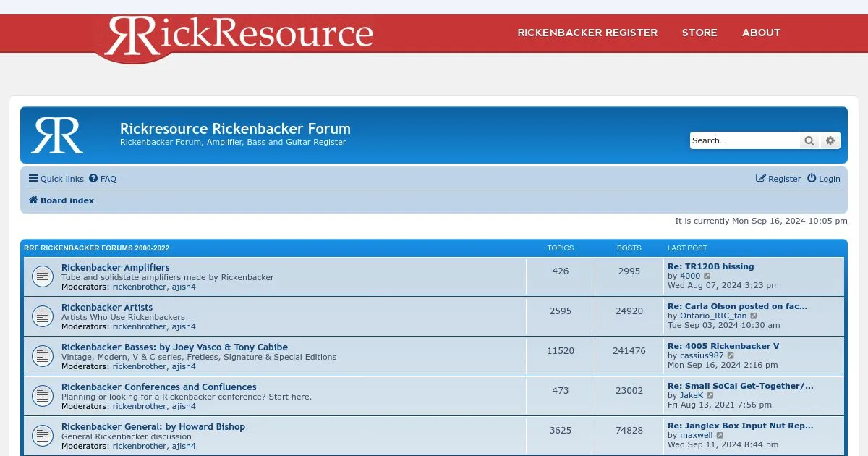Click view-latest-post icon next to 4000

707,276
